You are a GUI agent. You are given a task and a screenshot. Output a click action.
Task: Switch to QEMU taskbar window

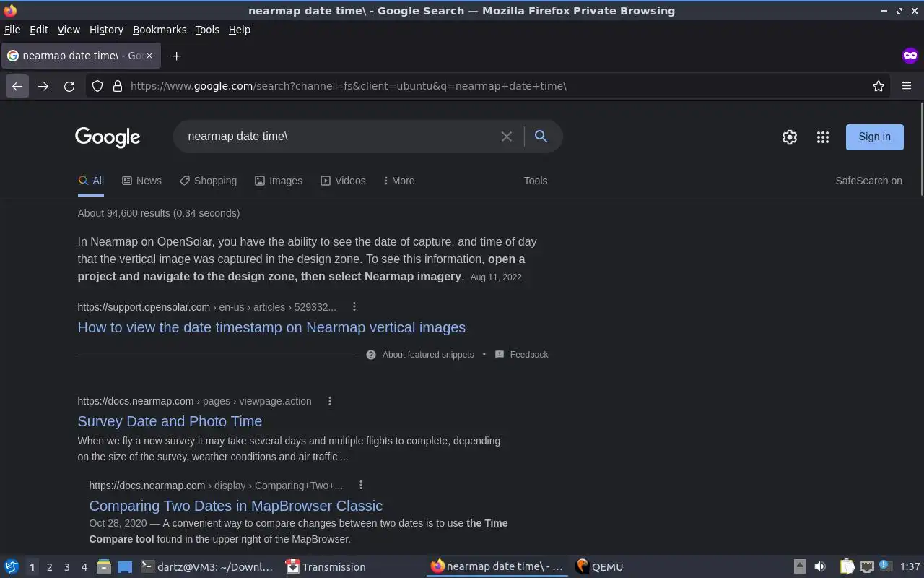[599, 567]
